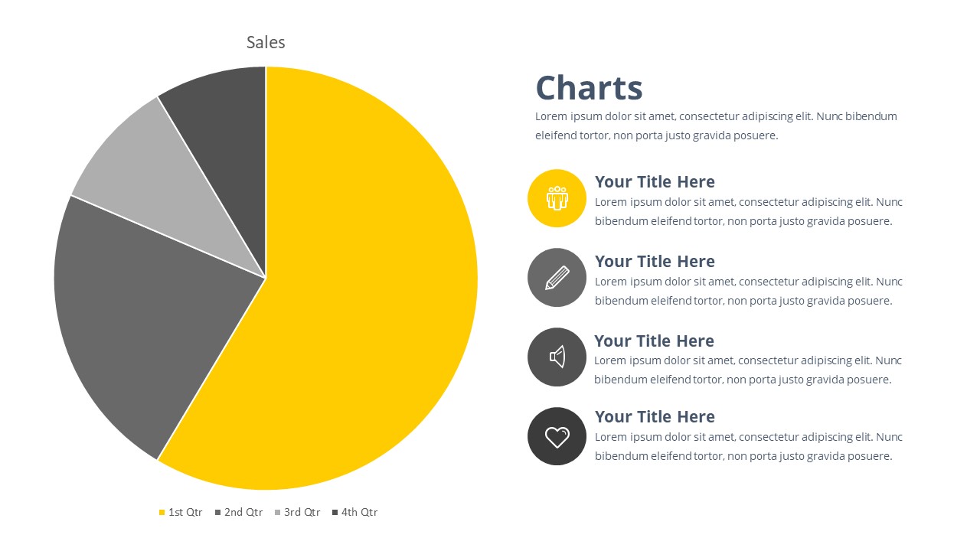
Task: Select the paragraph under Charts heading
Action: [716, 126]
